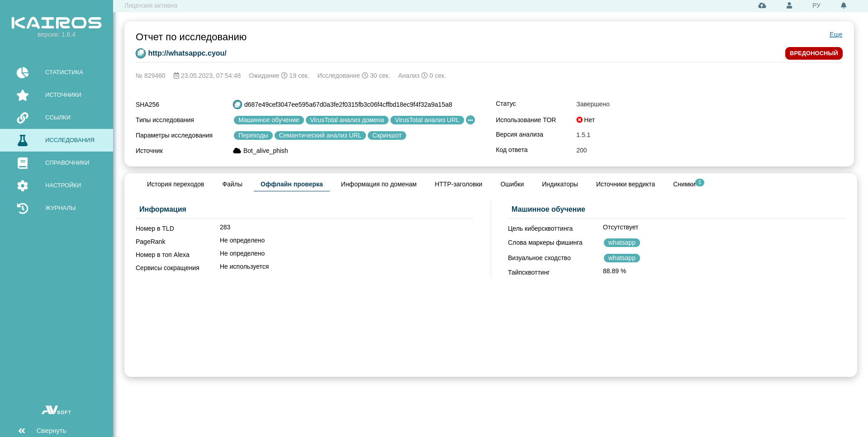
Task: Open Sources via the star icon
Action: (x=23, y=95)
